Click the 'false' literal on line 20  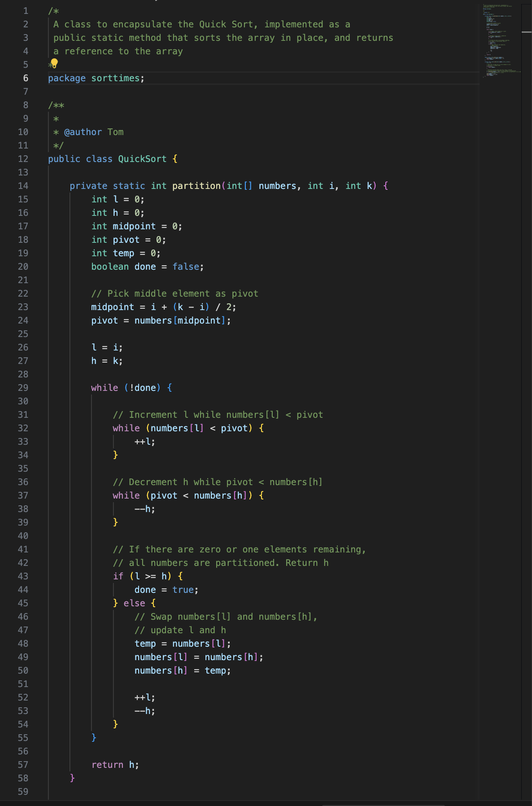pyautogui.click(x=186, y=267)
